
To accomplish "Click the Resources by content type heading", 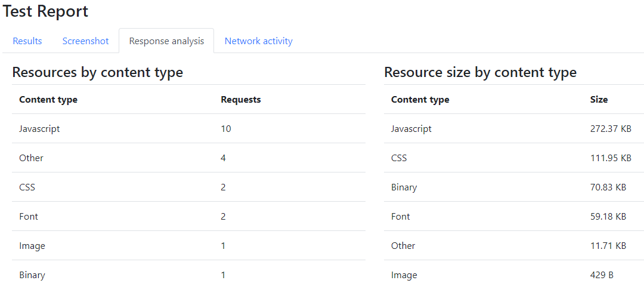I will click(97, 72).
